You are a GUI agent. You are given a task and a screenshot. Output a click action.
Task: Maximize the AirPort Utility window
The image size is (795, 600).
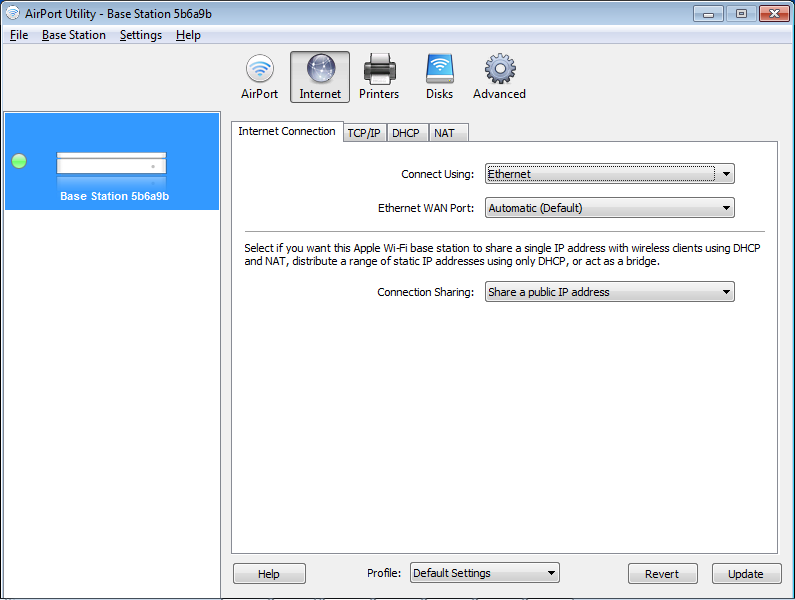(741, 14)
